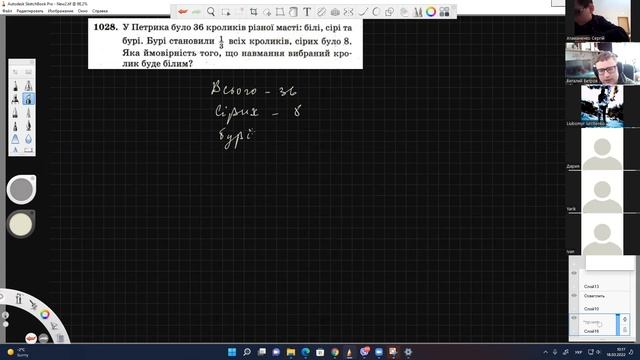
Task: Select the Crop tool
Action: 253,12
